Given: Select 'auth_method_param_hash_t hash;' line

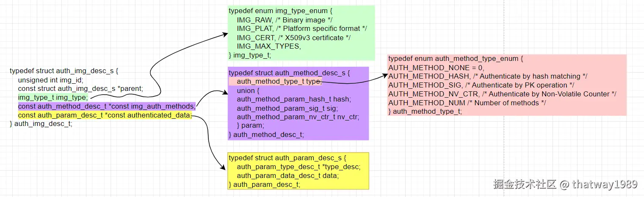Looking at the screenshot, I should [x=294, y=99].
